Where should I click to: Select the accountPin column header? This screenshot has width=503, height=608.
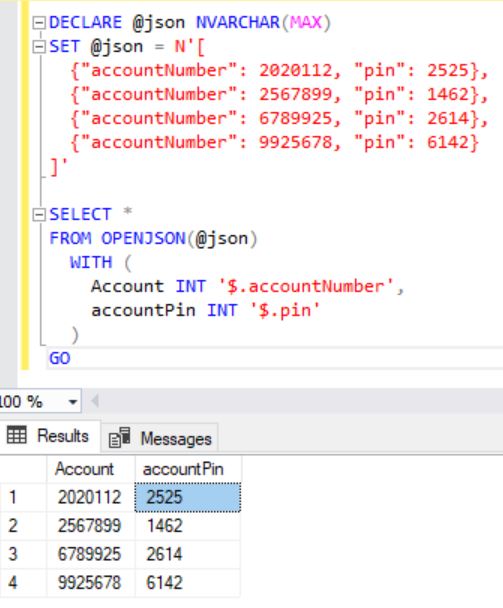[188, 469]
